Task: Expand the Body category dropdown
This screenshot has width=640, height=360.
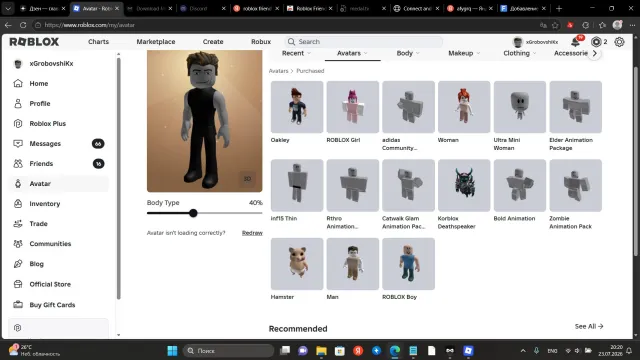Action: [x=408, y=53]
